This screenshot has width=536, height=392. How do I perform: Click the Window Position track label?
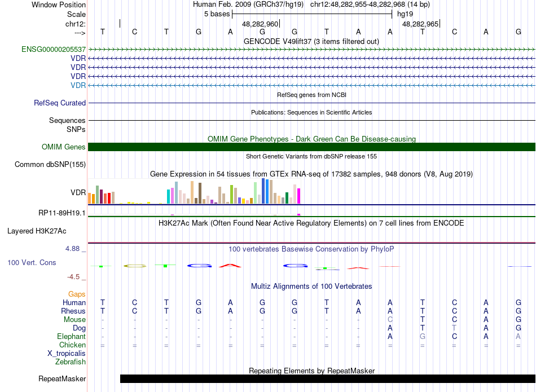59,5
